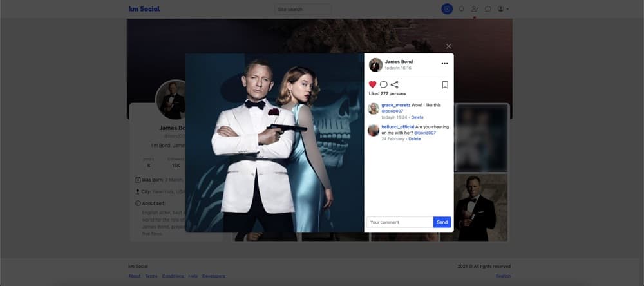
Task: Open the three-dot post options menu
Action: [x=444, y=64]
